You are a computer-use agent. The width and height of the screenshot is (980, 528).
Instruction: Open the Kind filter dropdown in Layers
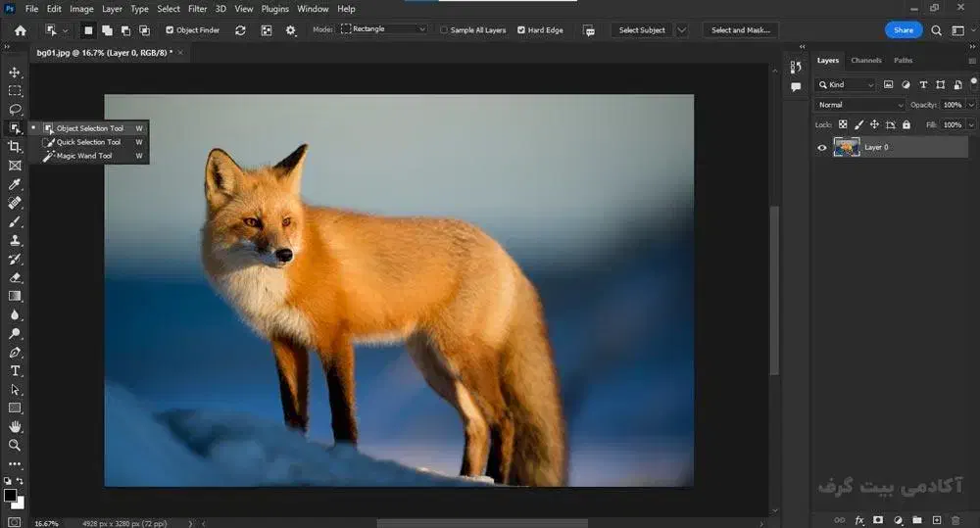(846, 85)
